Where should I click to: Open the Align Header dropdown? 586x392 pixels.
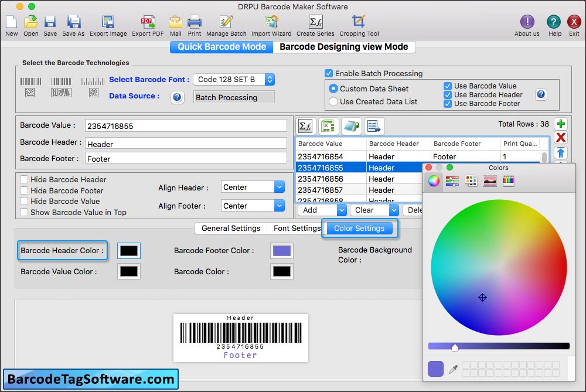tap(253, 187)
